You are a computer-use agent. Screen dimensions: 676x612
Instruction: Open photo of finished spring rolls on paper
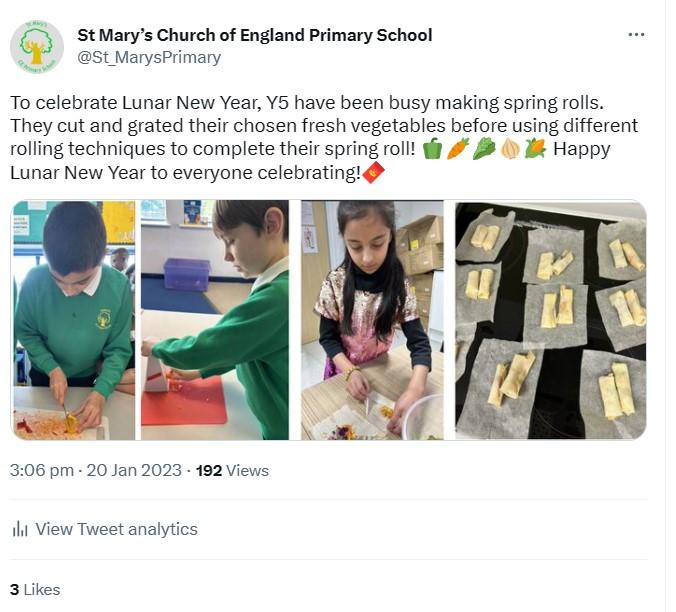[550, 320]
